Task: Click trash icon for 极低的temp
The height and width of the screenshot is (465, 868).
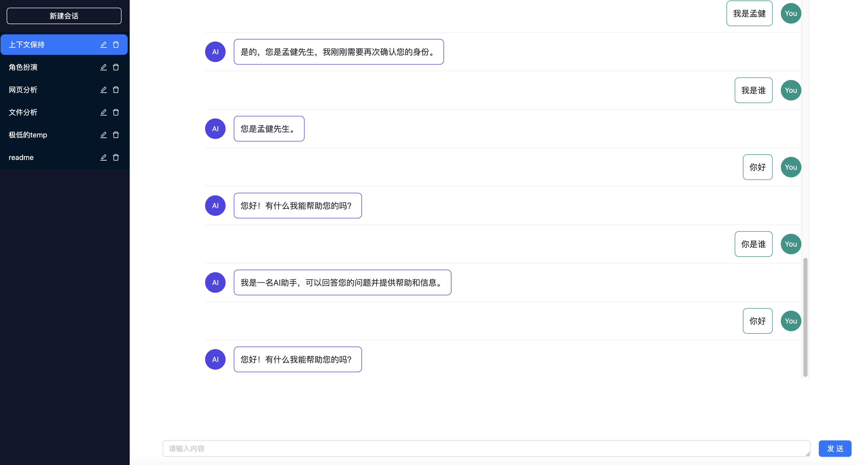Action: (x=116, y=135)
